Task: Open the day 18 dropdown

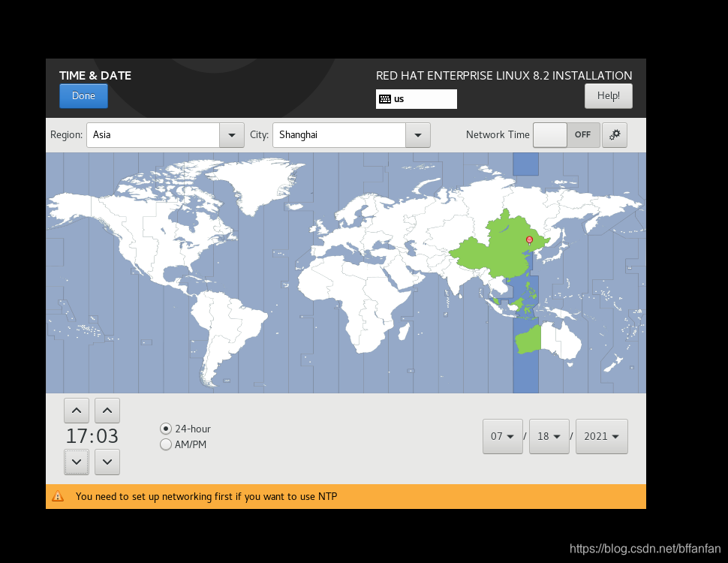Action: point(549,436)
